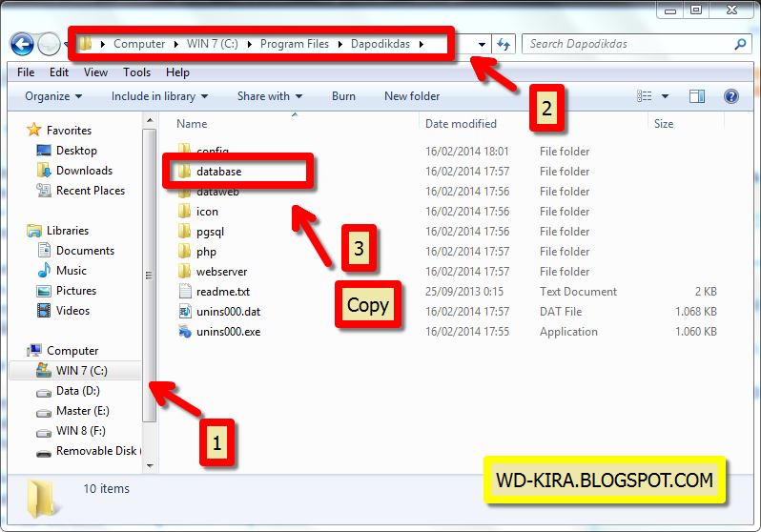Click the Burn toolbar button
This screenshot has width=761, height=532.
(343, 96)
